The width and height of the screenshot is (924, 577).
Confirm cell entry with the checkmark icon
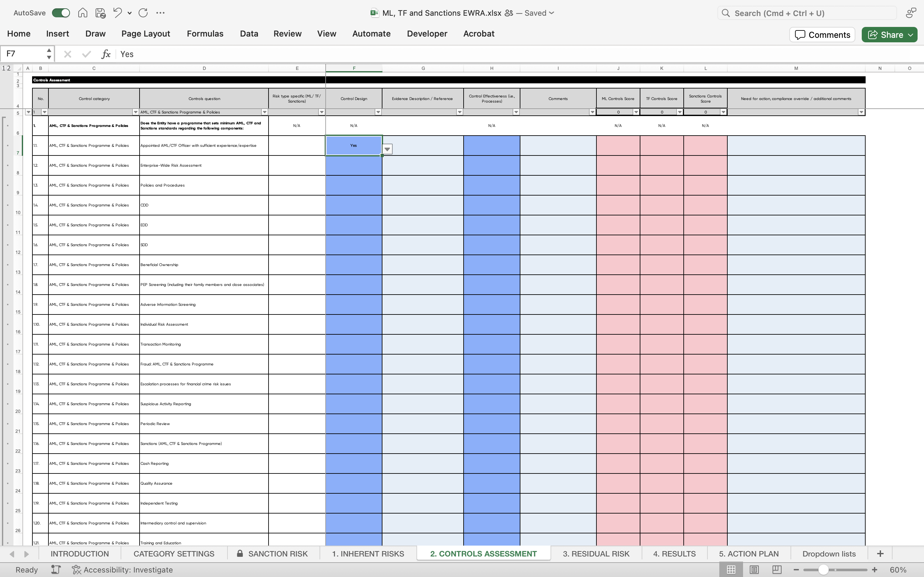pyautogui.click(x=86, y=54)
